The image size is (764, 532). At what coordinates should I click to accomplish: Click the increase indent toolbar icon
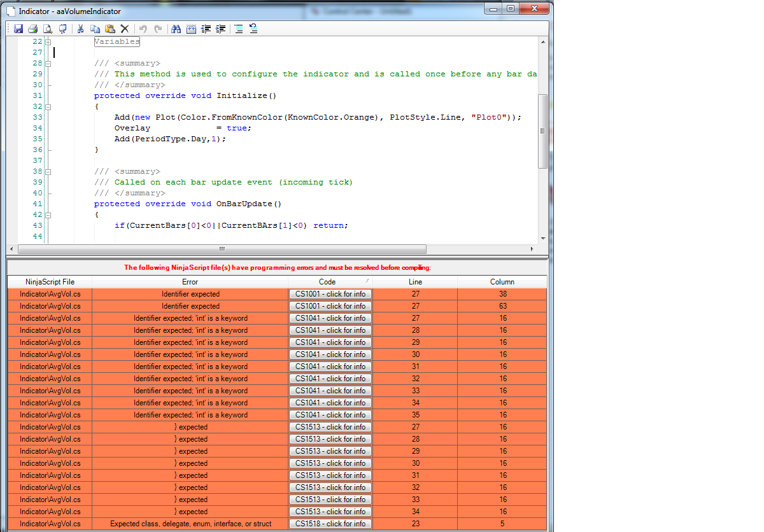click(x=221, y=29)
